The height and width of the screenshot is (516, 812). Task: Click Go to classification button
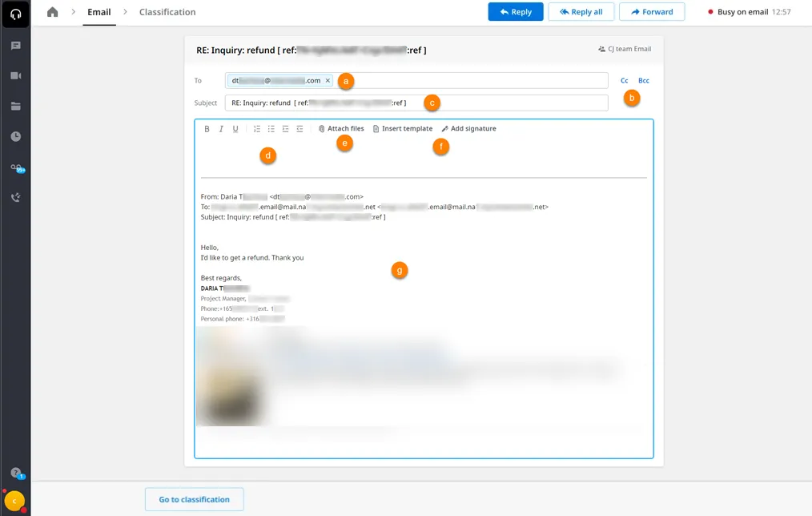tap(195, 499)
